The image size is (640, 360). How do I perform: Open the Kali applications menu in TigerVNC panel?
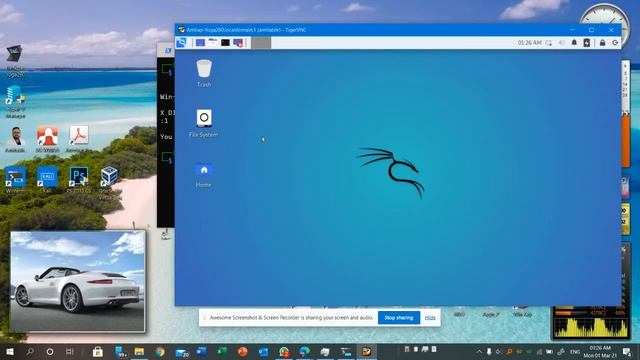click(x=182, y=42)
